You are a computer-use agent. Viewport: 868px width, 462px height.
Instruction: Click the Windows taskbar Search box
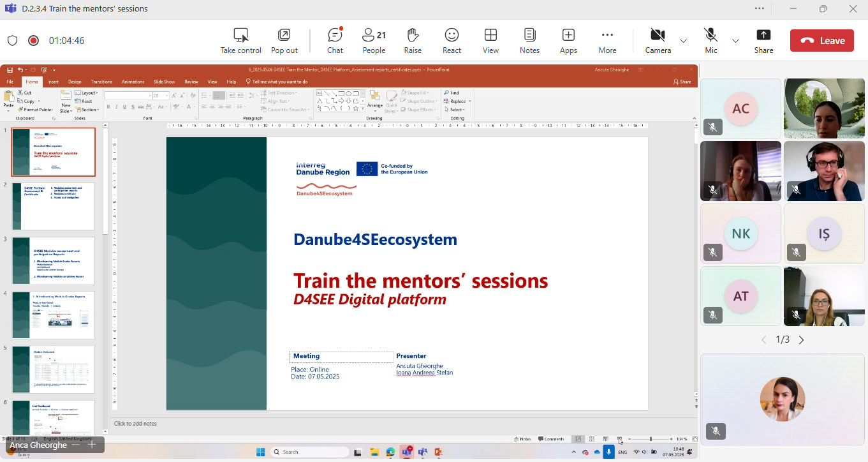point(310,452)
